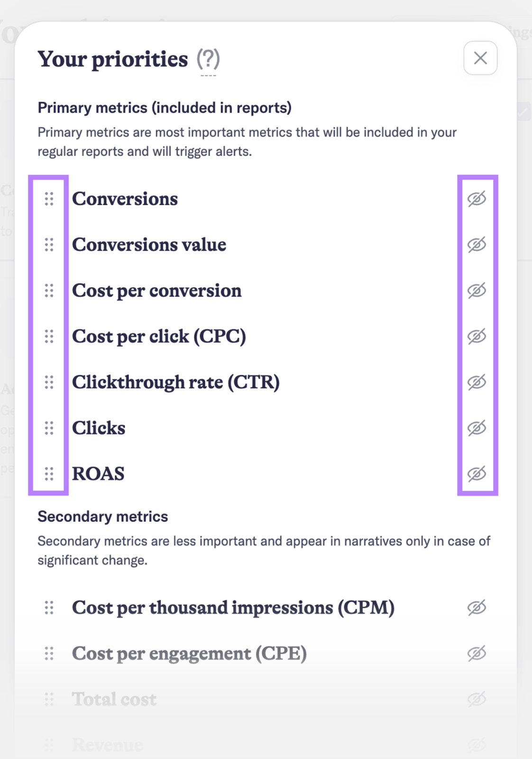Click the Cost per engagement drag handle

pos(49,653)
